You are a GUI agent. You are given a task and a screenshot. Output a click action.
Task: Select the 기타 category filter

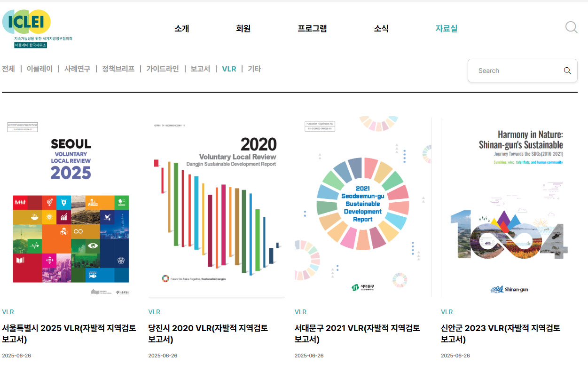254,69
